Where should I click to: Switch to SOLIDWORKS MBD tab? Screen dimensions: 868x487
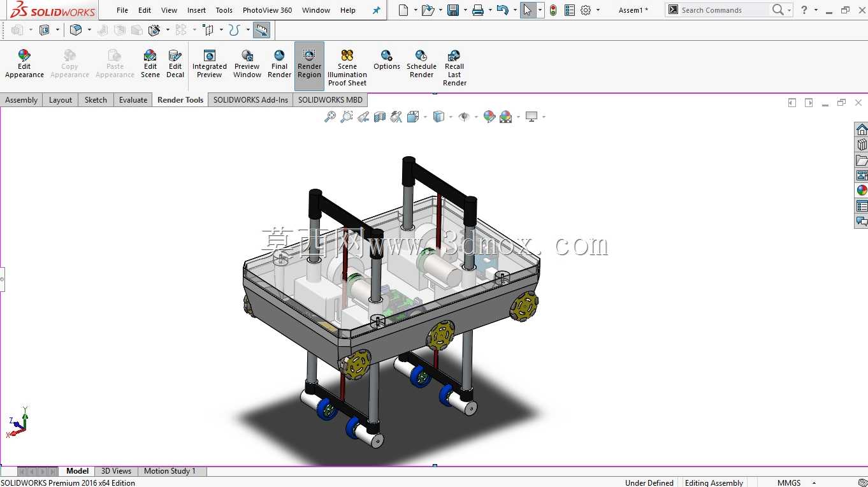pyautogui.click(x=330, y=100)
